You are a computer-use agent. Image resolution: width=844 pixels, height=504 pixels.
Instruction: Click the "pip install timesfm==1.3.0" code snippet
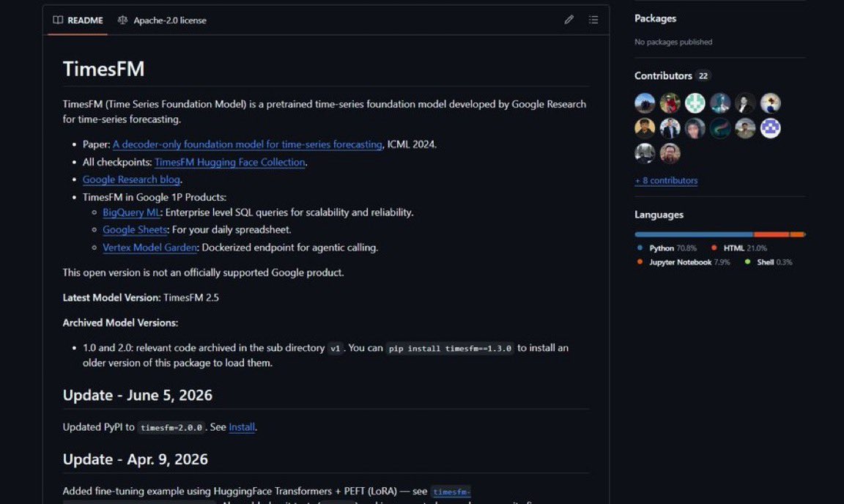[449, 349]
